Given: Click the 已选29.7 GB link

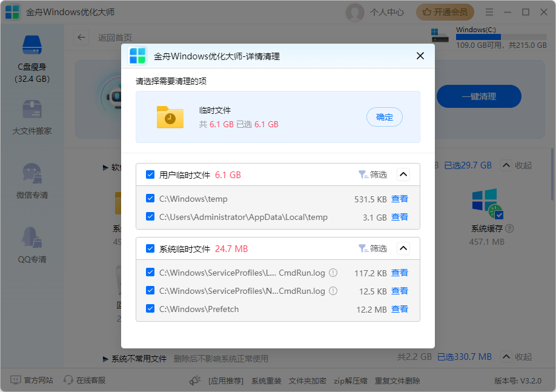Looking at the screenshot, I should click(x=468, y=165).
